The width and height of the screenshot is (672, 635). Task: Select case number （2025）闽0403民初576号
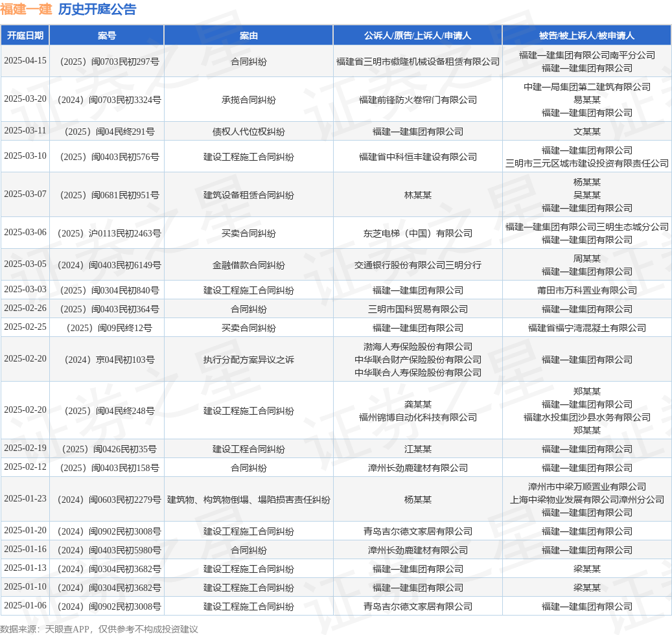point(107,157)
